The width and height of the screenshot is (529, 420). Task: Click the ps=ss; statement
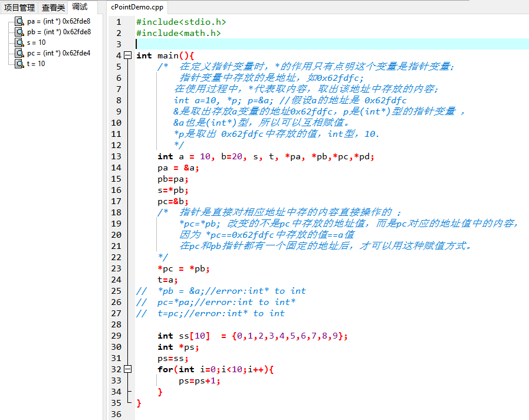(173, 358)
